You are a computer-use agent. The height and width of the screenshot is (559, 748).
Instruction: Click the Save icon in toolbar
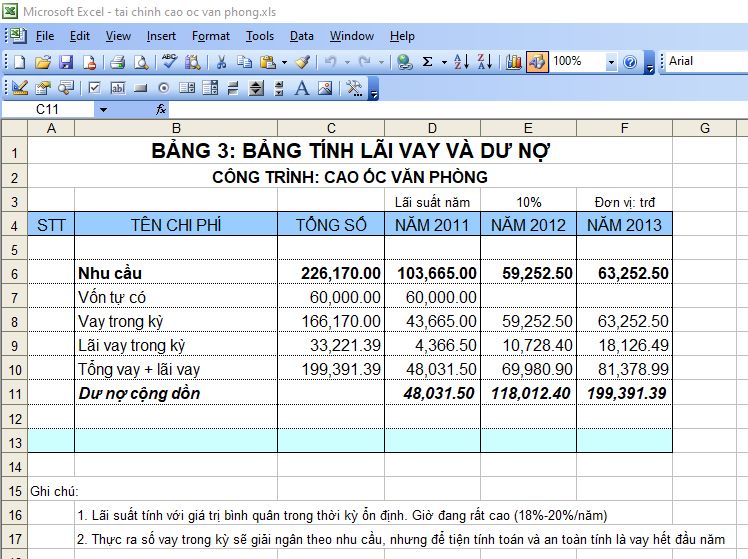pyautogui.click(x=65, y=62)
